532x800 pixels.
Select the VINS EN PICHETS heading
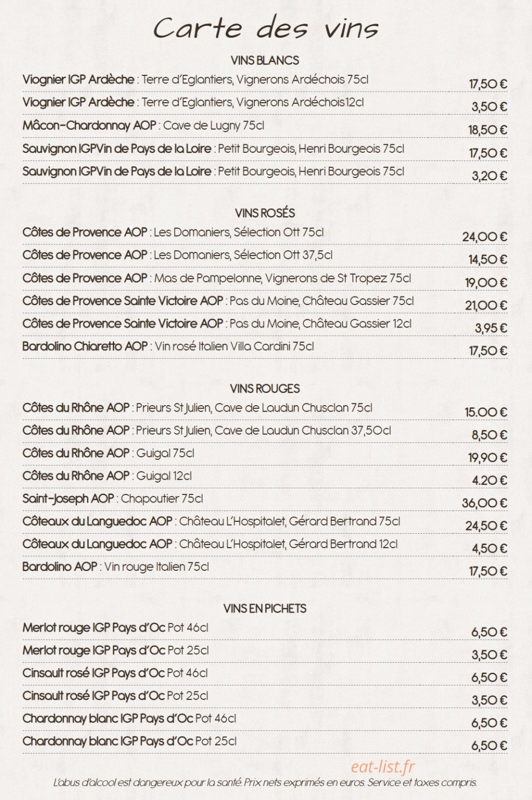coord(265,608)
